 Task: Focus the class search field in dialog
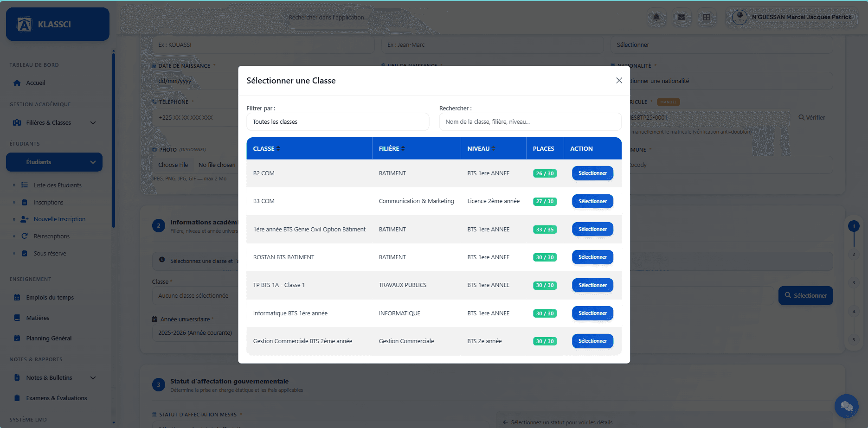point(530,121)
